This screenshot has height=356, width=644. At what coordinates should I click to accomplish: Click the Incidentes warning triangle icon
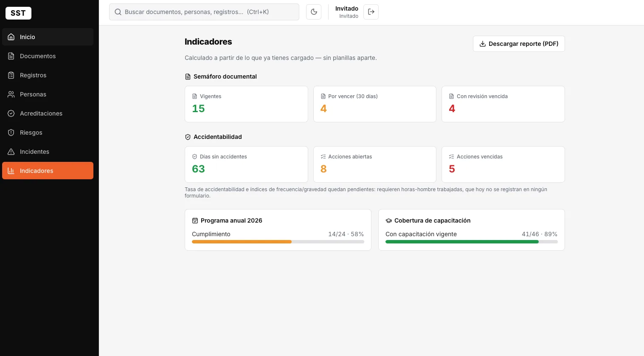pyautogui.click(x=11, y=152)
